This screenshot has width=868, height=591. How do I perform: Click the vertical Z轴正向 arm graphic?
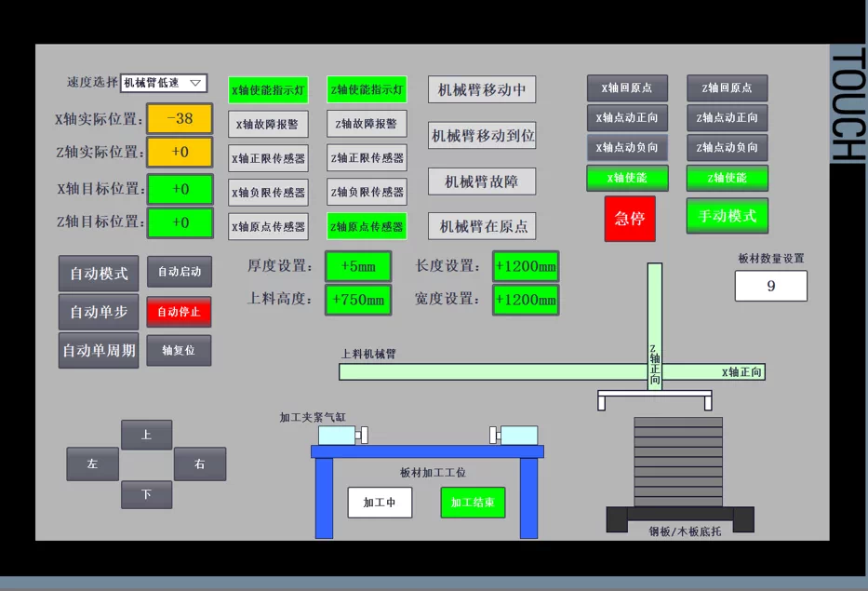click(x=655, y=327)
